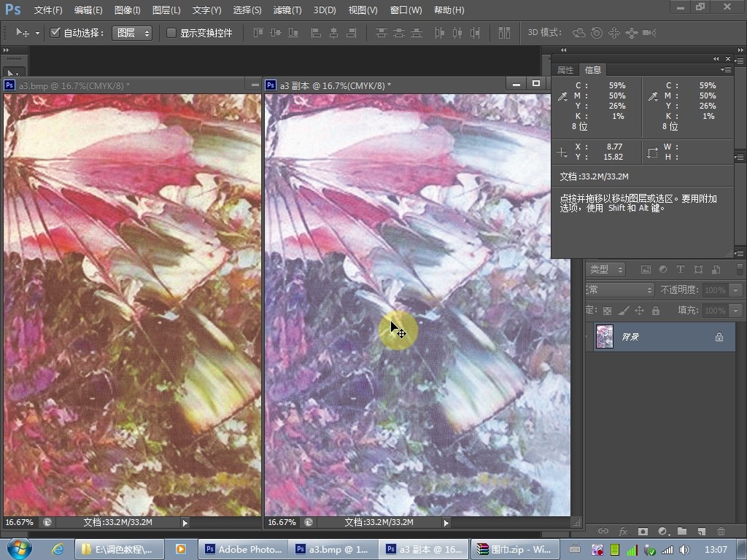Image resolution: width=747 pixels, height=560 pixels.
Task: Expand the 不透明度 opacity dropdown arrow
Action: click(x=735, y=290)
